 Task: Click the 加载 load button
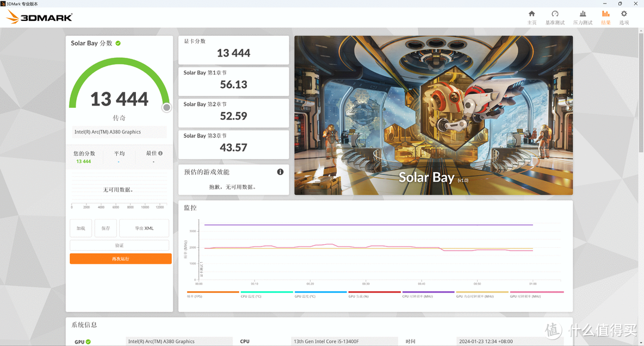coord(81,228)
